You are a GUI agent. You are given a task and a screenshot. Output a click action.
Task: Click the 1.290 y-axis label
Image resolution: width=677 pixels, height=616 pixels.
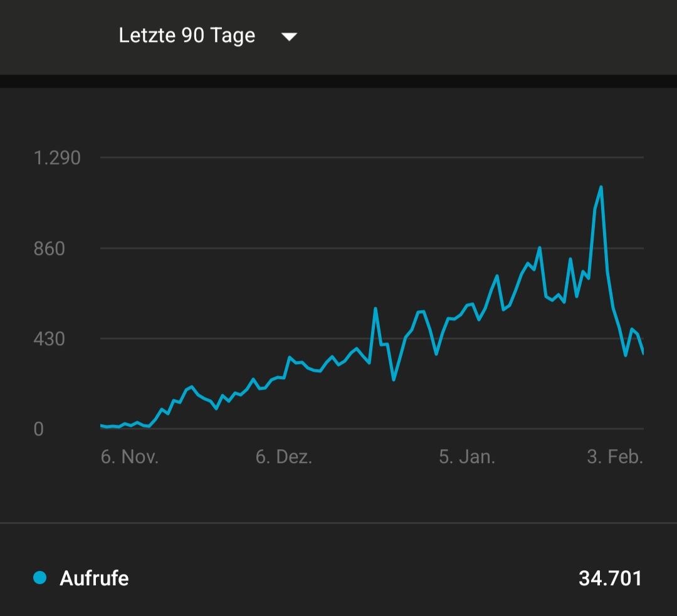pyautogui.click(x=58, y=158)
